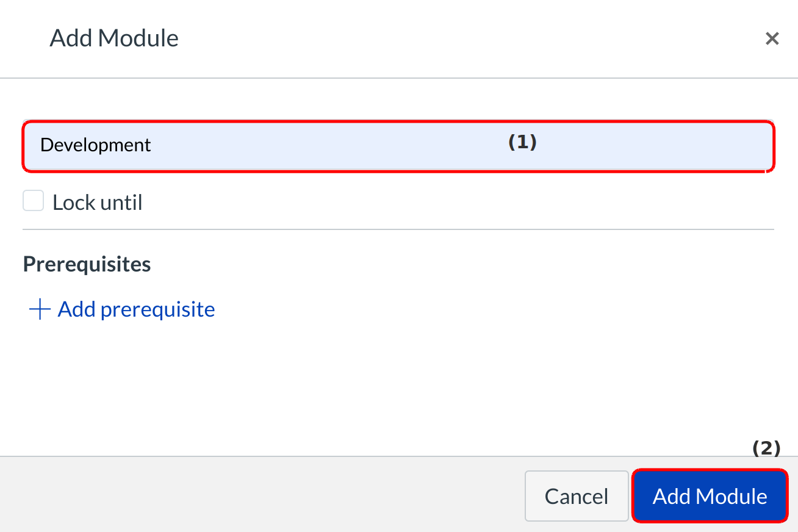Click the (1) annotation marker
The height and width of the screenshot is (532, 798).
(522, 142)
